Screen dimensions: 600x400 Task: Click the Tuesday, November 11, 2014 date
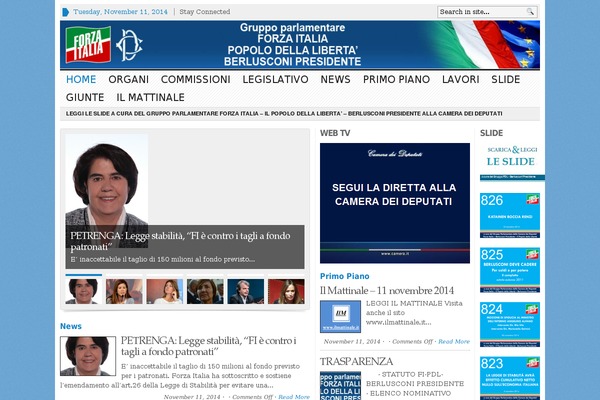click(120, 12)
